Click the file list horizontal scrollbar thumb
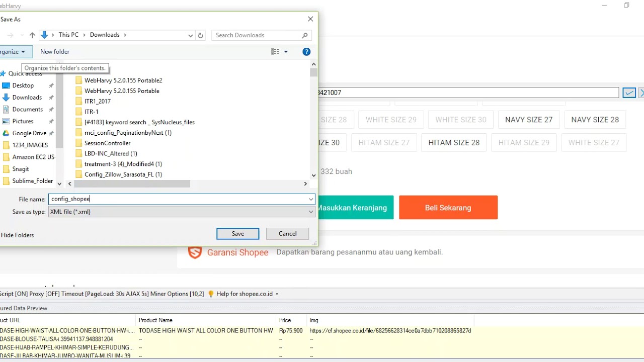Screen dimensions: 644x362 pyautogui.click(x=133, y=184)
